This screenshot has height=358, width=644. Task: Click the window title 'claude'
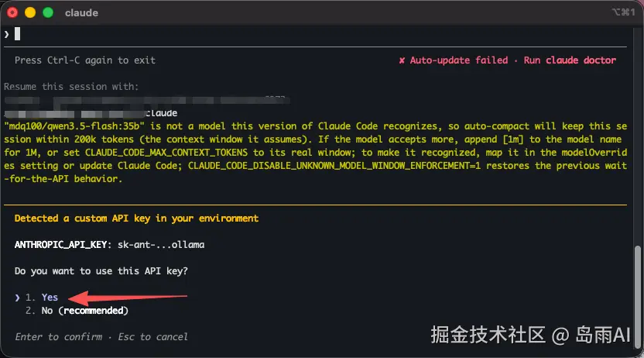point(81,12)
